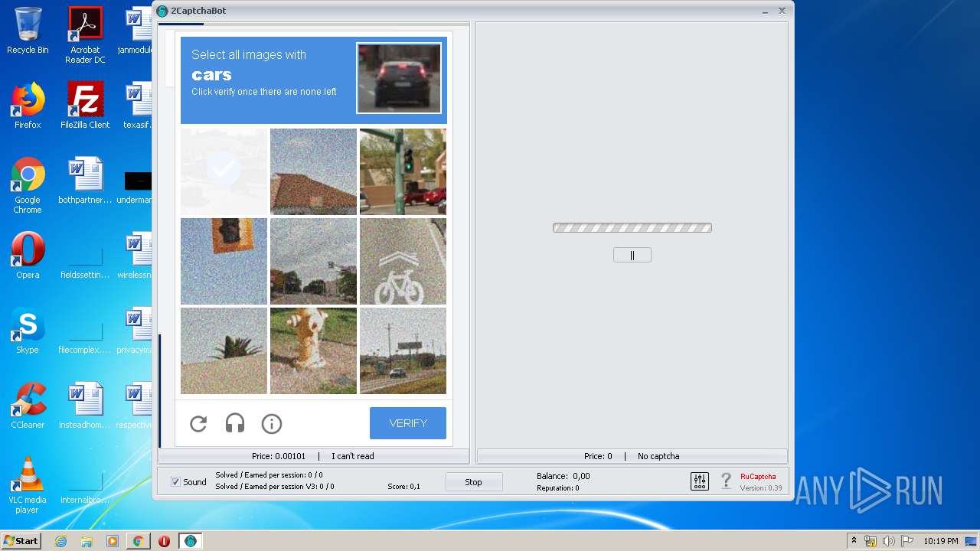Open the 2CaptchaBot settings sliders icon
This screenshot has height=551, width=980.
coord(700,481)
